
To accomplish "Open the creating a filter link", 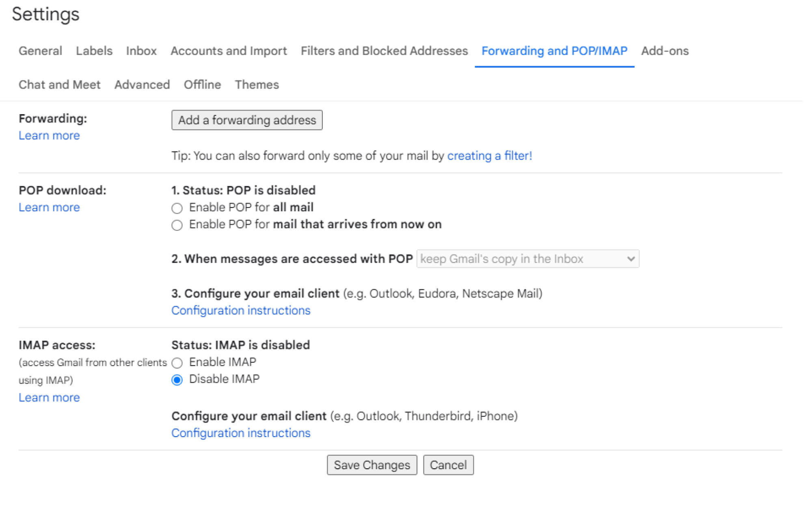I will 490,156.
